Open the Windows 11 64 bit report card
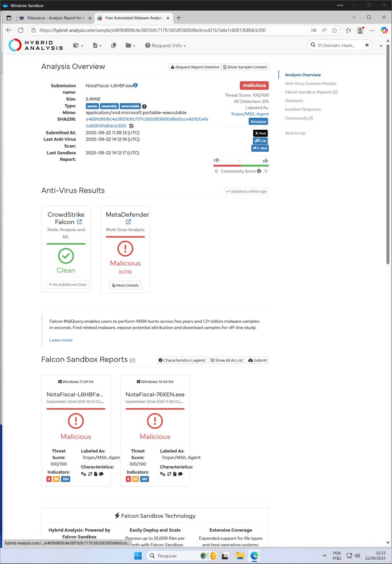This screenshot has height=564, width=392. tap(76, 430)
